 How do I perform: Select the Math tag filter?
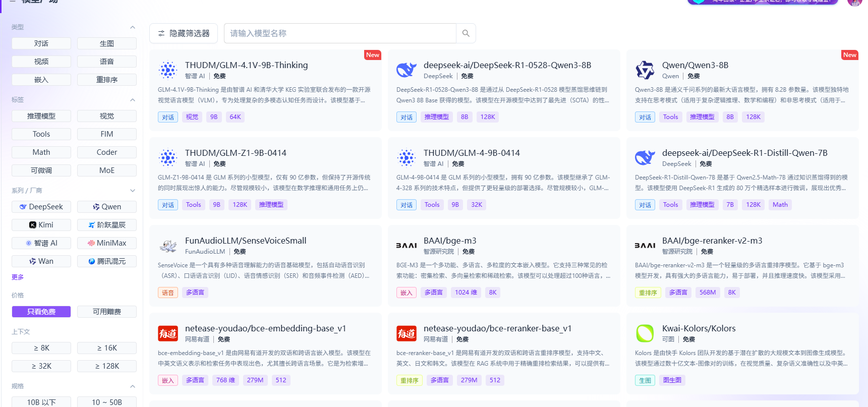pyautogui.click(x=41, y=152)
